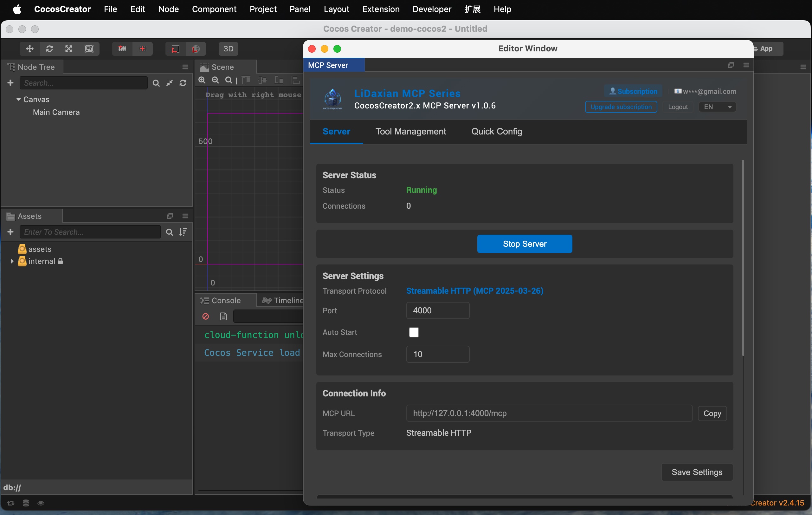Zoom out the Scene view

[x=215, y=80]
